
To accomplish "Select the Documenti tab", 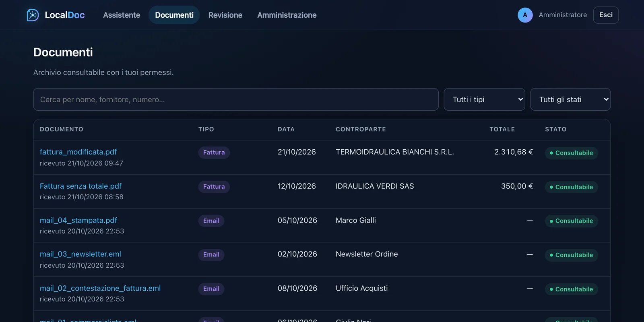I will click(174, 15).
